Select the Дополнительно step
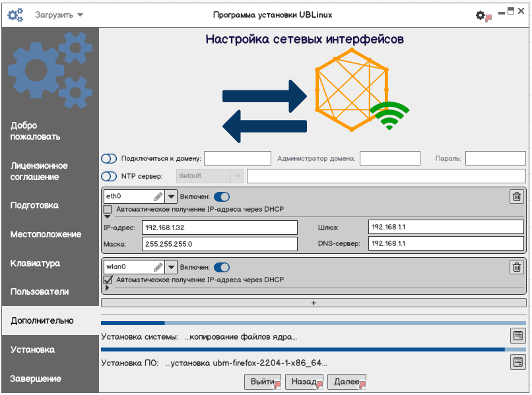532x395 pixels. (50, 320)
